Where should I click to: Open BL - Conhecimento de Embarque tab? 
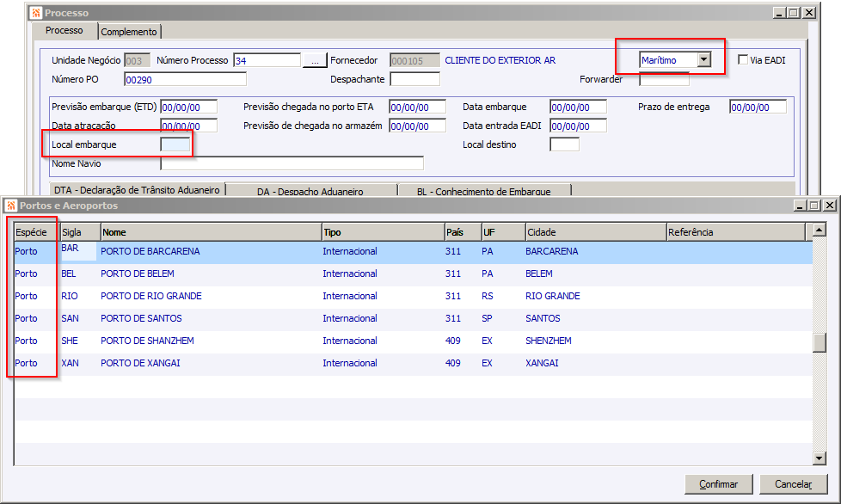coord(484,191)
